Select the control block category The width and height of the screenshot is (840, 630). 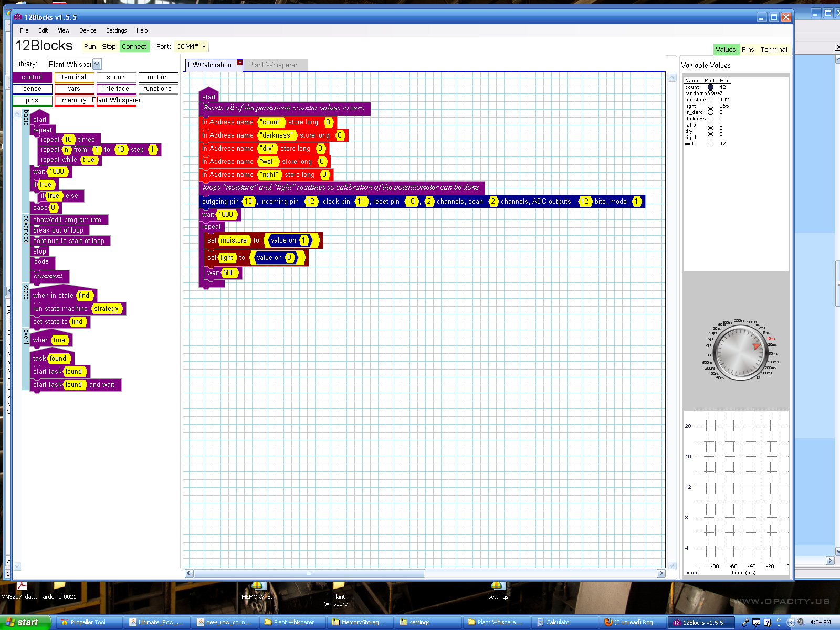tap(32, 77)
